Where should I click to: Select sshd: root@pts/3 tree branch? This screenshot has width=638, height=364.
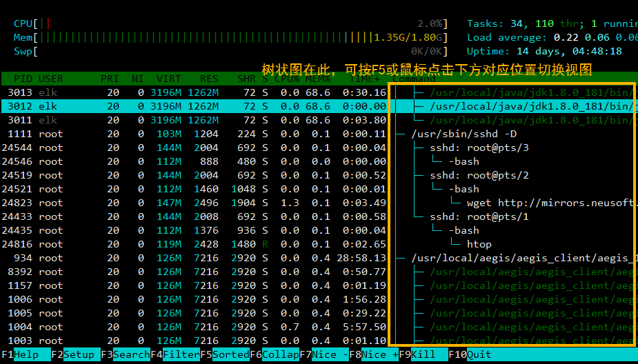pos(479,148)
